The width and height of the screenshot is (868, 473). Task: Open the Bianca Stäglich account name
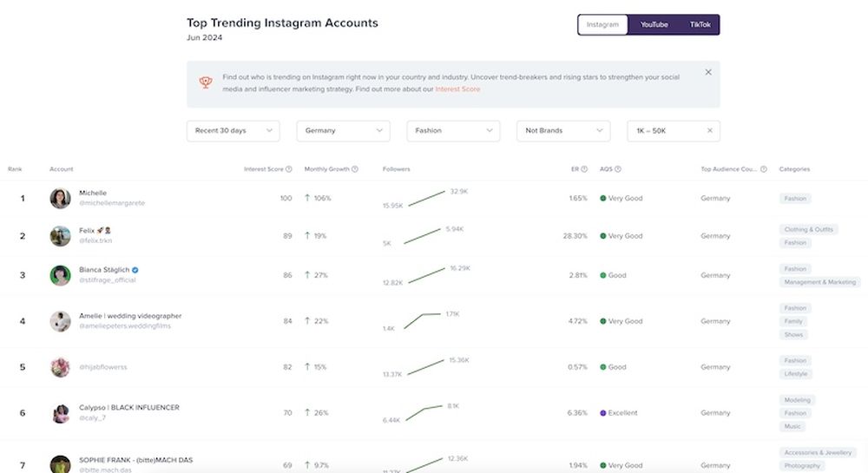tap(104, 270)
